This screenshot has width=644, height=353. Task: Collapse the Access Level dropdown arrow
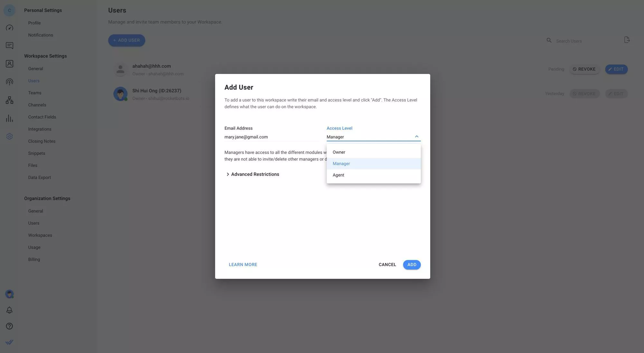[417, 137]
